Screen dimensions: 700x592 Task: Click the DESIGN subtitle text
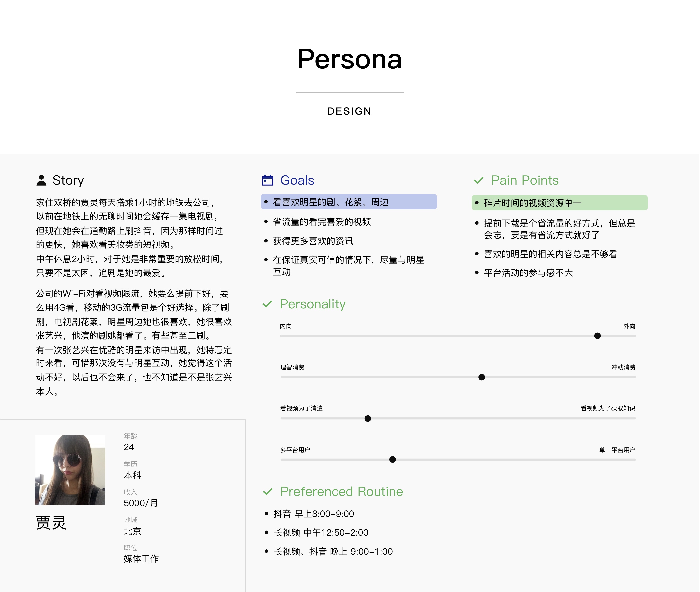[x=349, y=111]
